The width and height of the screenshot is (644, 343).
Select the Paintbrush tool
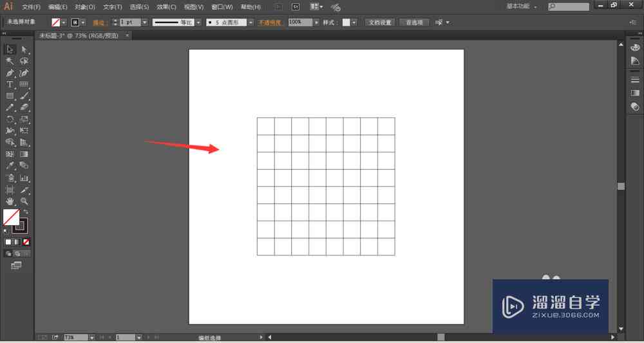point(24,96)
